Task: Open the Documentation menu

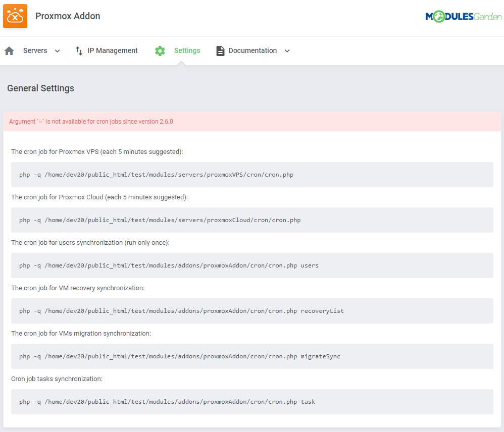Action: click(x=253, y=50)
